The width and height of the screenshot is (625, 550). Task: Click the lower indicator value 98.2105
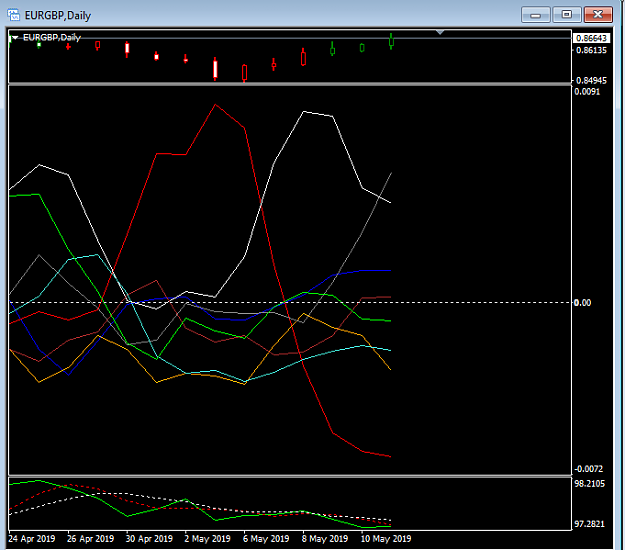(590, 484)
